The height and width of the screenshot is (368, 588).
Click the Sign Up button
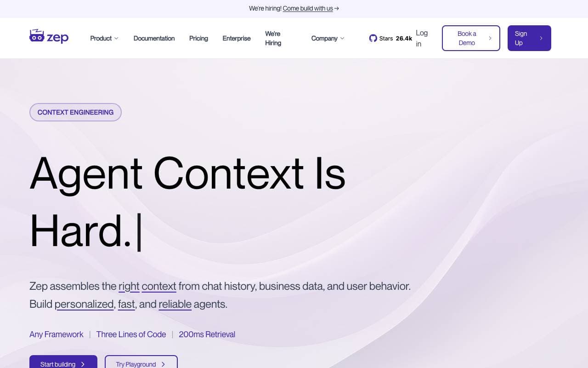pyautogui.click(x=529, y=38)
